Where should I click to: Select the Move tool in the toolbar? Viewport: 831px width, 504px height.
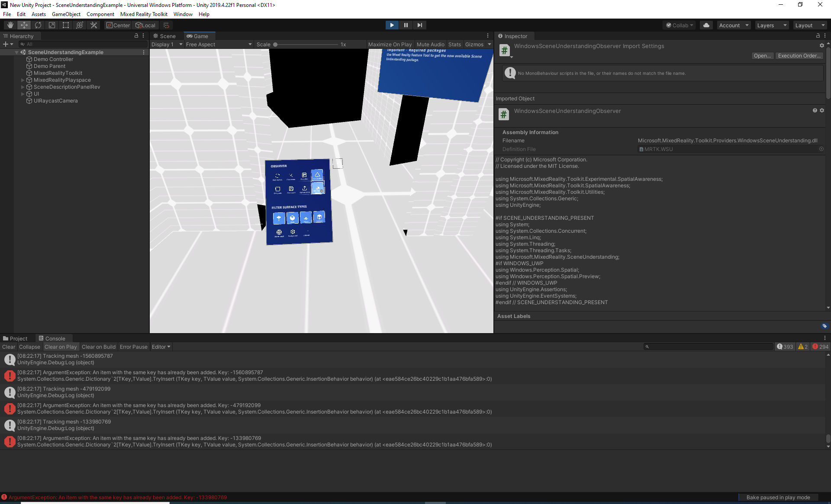[24, 25]
